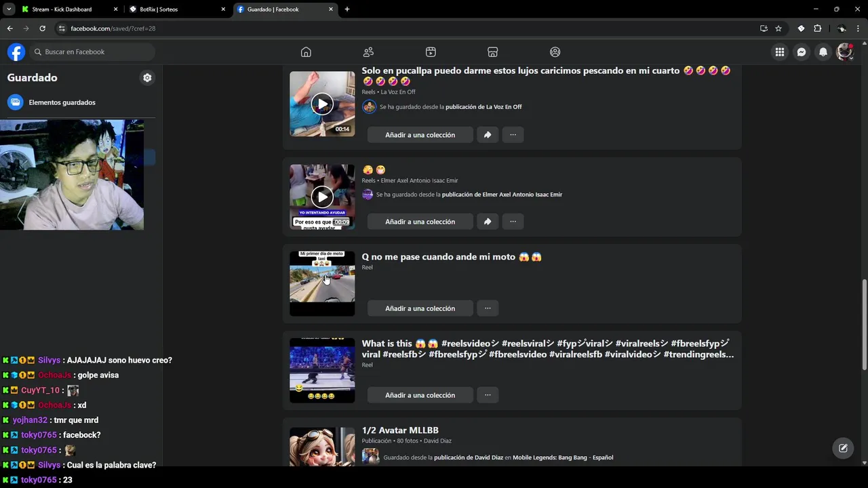The width and height of the screenshot is (868, 488).
Task: Open the Friends icon in top nav
Action: [x=368, y=52]
